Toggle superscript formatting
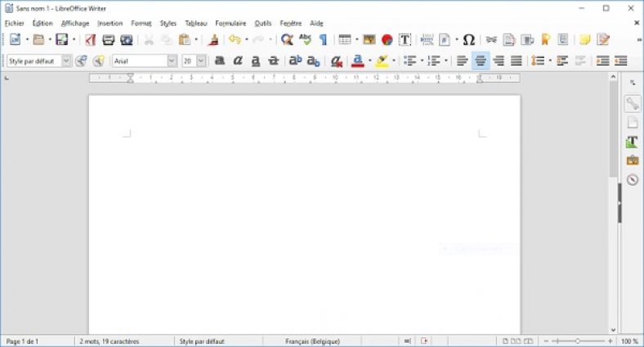Viewport: 644px width, 347px height. tap(295, 61)
